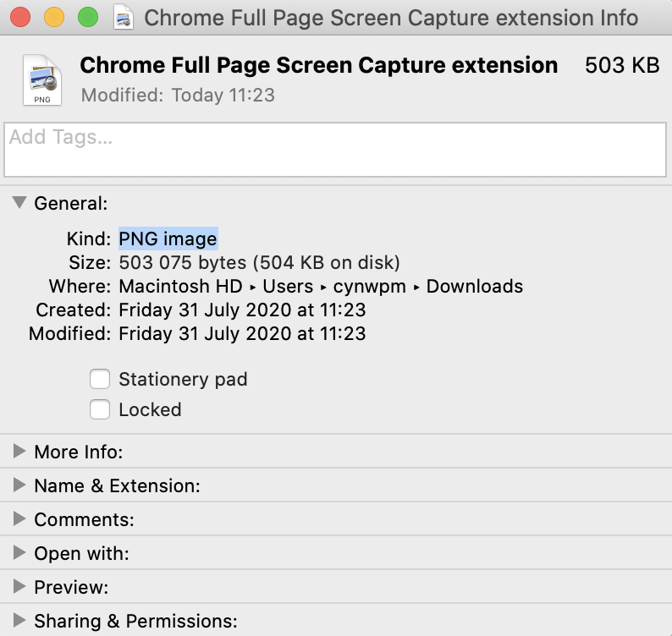The width and height of the screenshot is (672, 636).
Task: Click the window title text
Action: point(391,18)
